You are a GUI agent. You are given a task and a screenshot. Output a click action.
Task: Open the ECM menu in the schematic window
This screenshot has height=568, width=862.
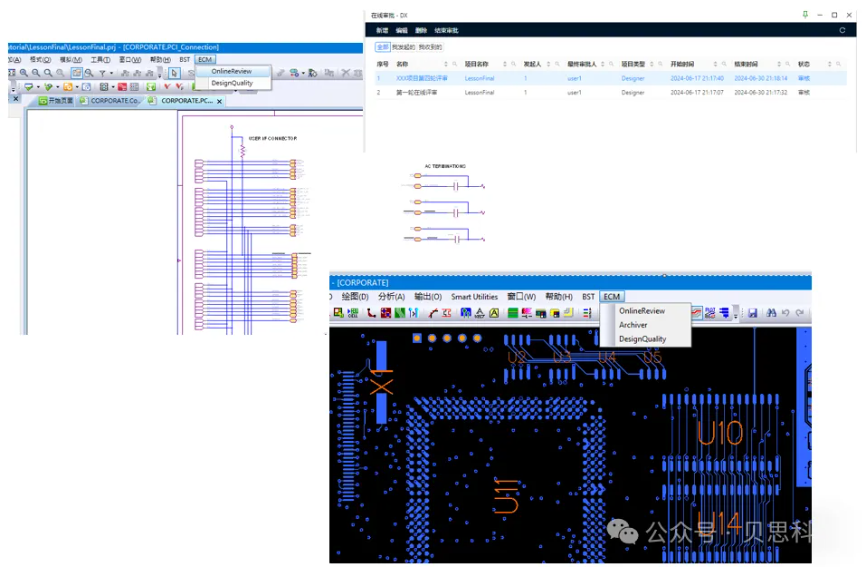[x=205, y=60]
